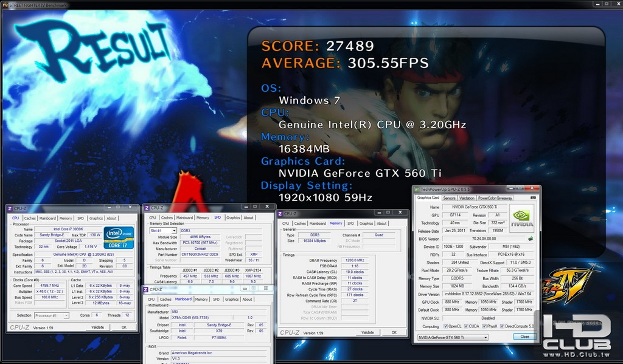623x364 pixels.
Task: Click the Bandwidth value 134.4 GB/s
Action: click(517, 286)
